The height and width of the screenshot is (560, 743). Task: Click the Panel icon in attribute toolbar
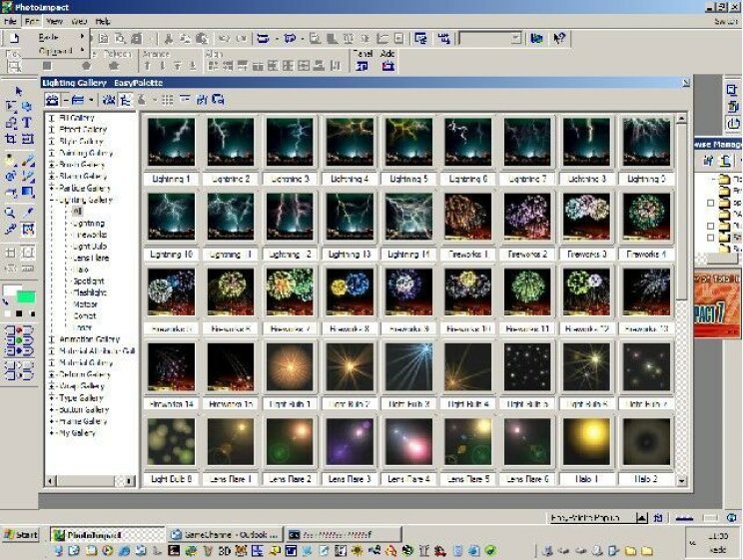363,66
